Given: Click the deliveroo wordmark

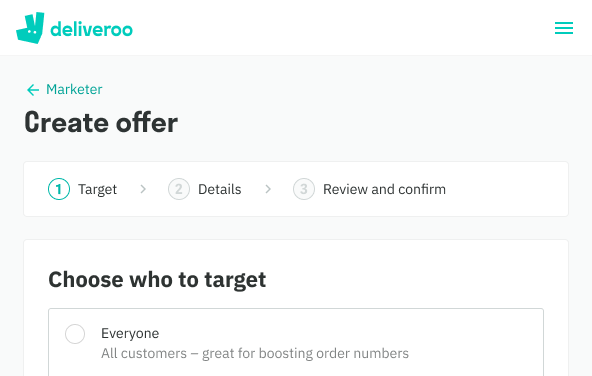Looking at the screenshot, I should (x=91, y=29).
